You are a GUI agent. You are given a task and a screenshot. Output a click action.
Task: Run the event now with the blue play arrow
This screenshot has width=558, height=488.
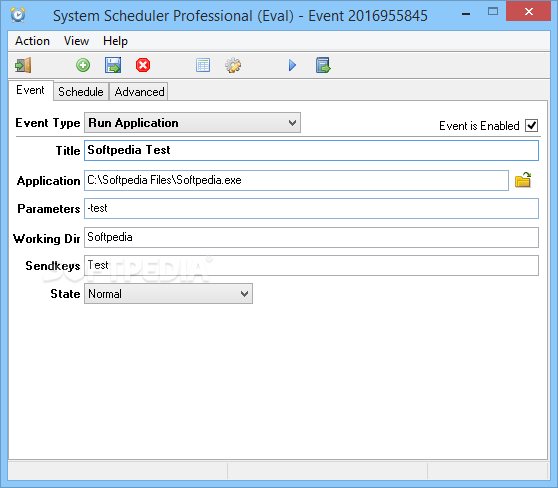click(292, 65)
